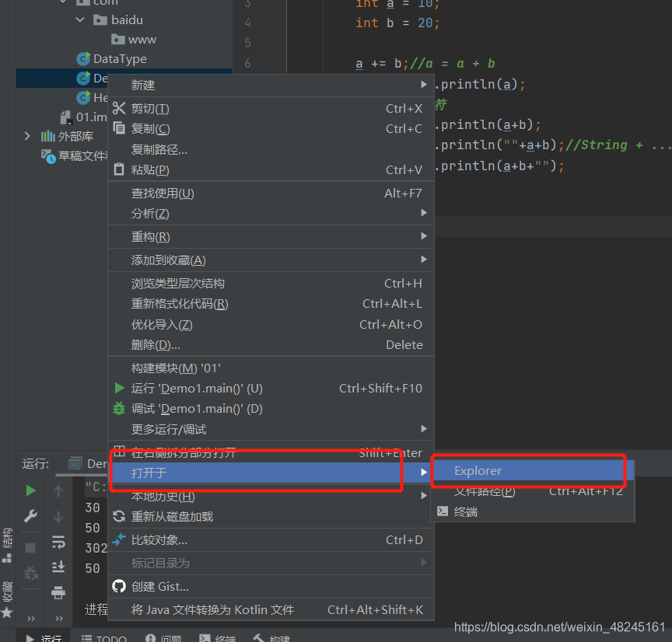Open 添加到收藏(A) submenu arrow
The height and width of the screenshot is (642, 672).
(x=424, y=259)
